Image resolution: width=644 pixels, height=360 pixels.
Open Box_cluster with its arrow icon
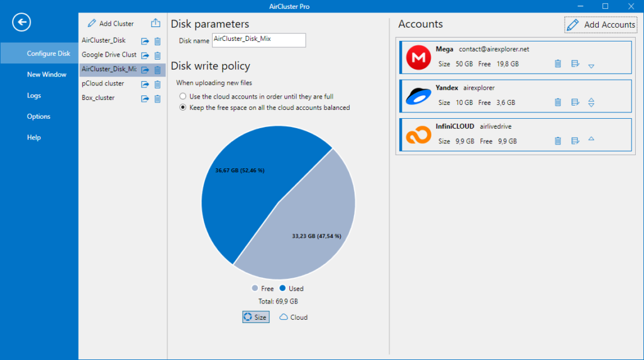point(145,99)
